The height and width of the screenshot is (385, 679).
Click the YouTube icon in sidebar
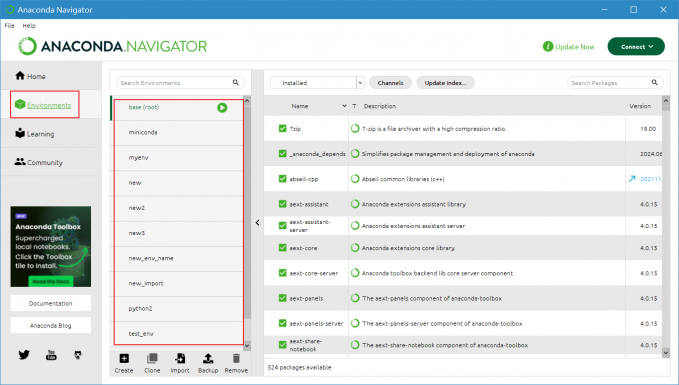(51, 355)
